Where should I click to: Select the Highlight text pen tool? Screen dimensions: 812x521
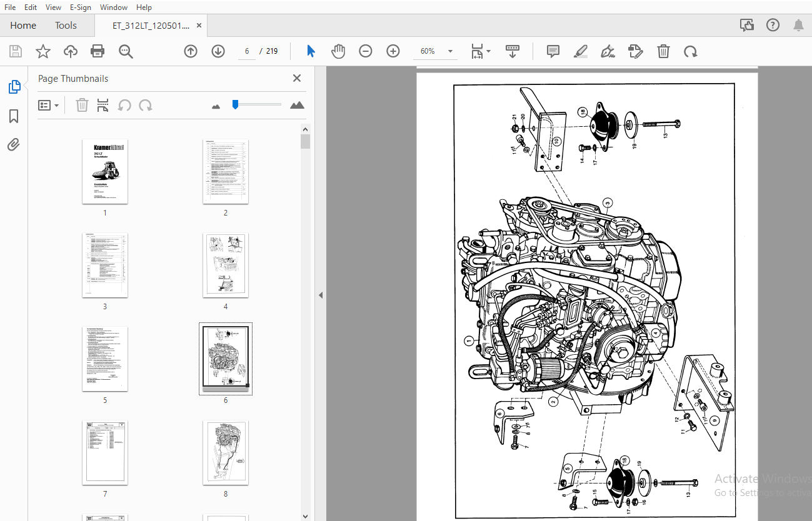point(581,51)
